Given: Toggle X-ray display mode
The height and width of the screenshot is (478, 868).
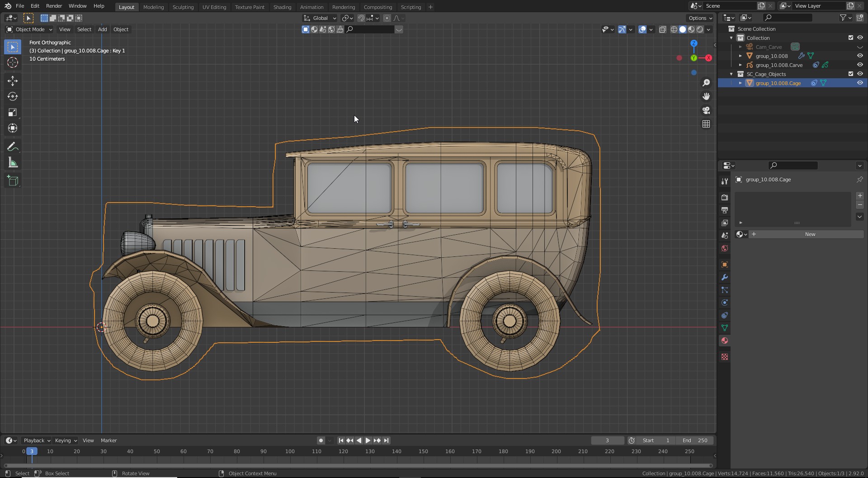Looking at the screenshot, I should pos(662,29).
